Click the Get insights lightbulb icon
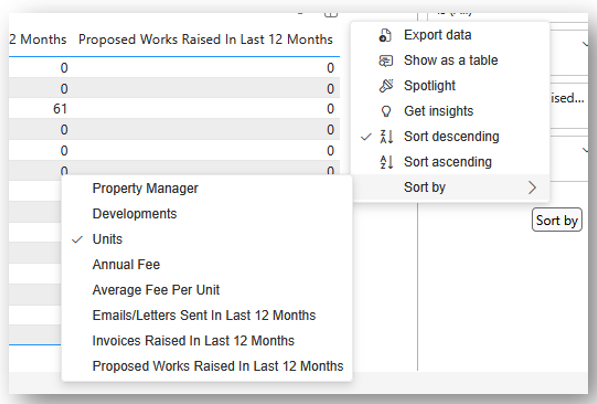 386,111
